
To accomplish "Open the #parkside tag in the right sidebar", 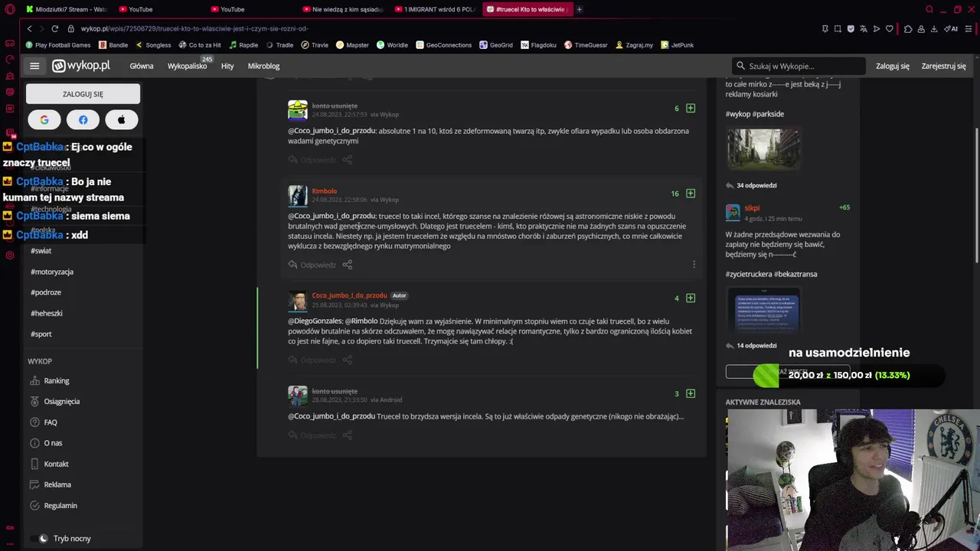I will 769,114.
